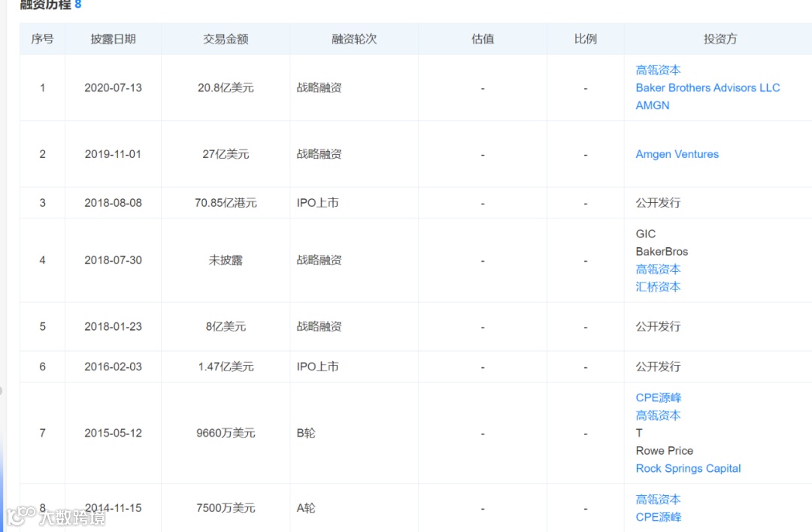Select the 比例 column header
Image resolution: width=812 pixels, height=532 pixels.
pyautogui.click(x=585, y=39)
